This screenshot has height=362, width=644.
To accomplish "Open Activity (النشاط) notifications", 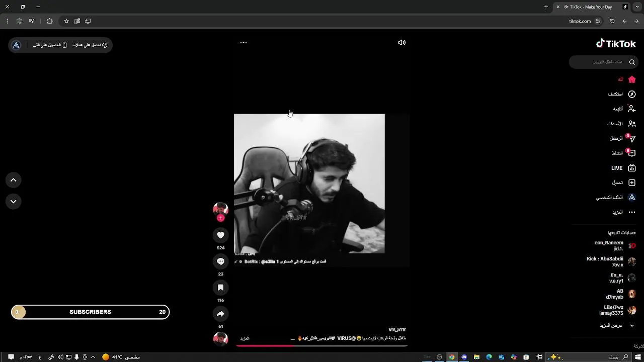I will [623, 153].
